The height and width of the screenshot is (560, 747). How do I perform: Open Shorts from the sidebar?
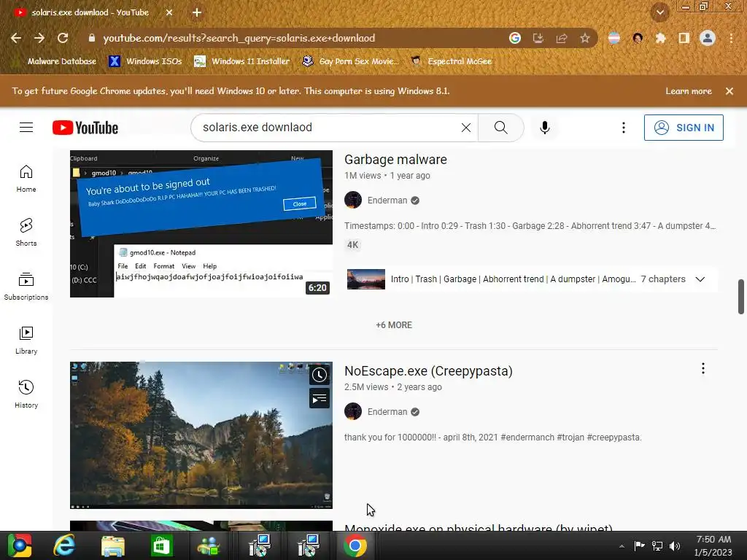coord(26,233)
